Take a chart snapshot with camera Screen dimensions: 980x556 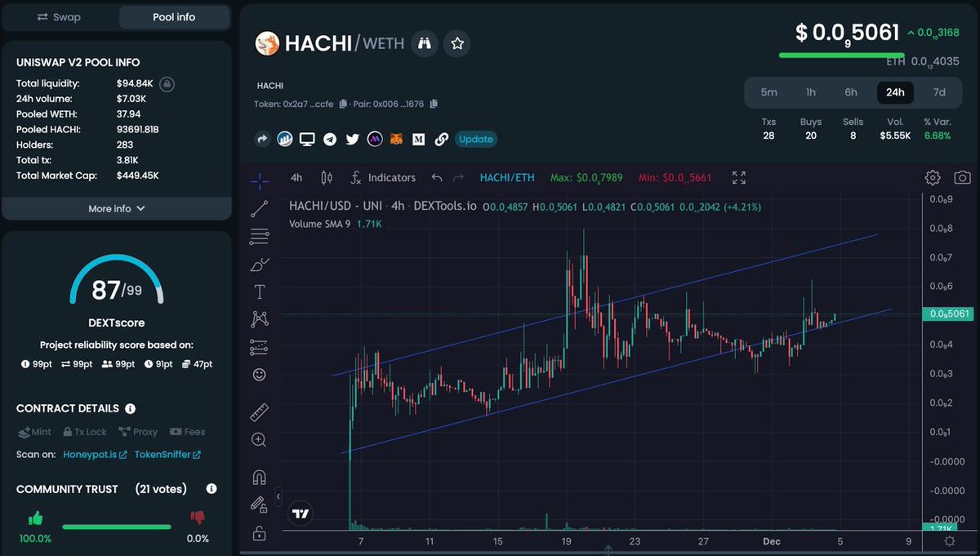point(963,177)
